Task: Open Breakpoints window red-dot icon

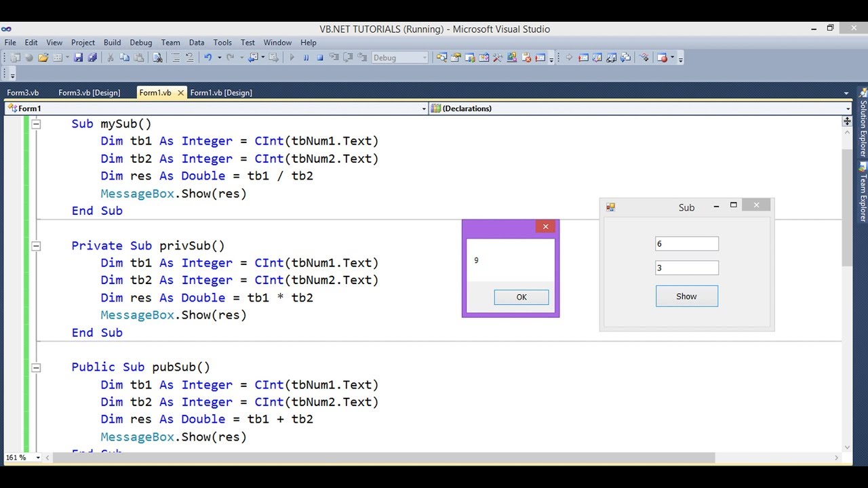Action: coord(663,58)
